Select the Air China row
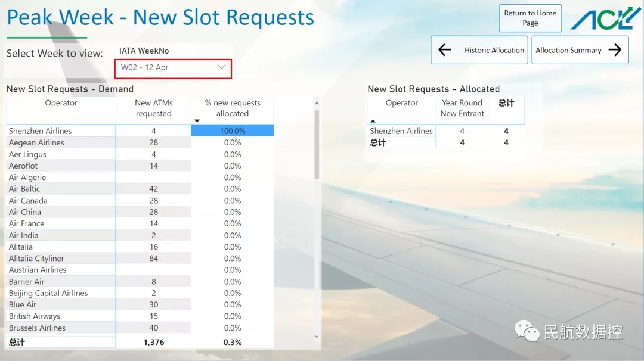 (140, 212)
